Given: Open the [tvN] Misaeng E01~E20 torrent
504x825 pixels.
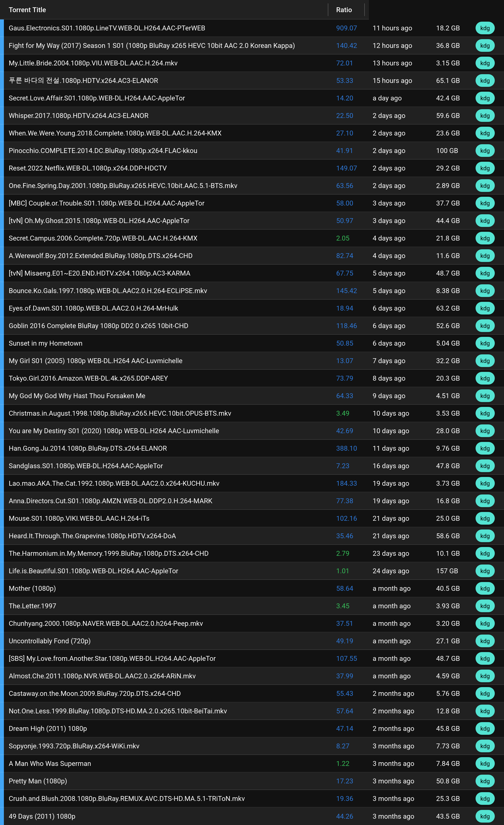Looking at the screenshot, I should pyautogui.click(x=99, y=273).
